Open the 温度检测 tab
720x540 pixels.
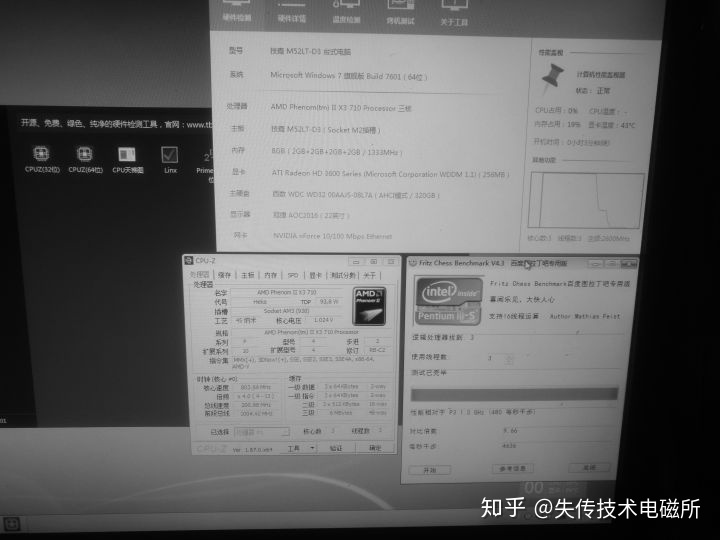click(346, 13)
